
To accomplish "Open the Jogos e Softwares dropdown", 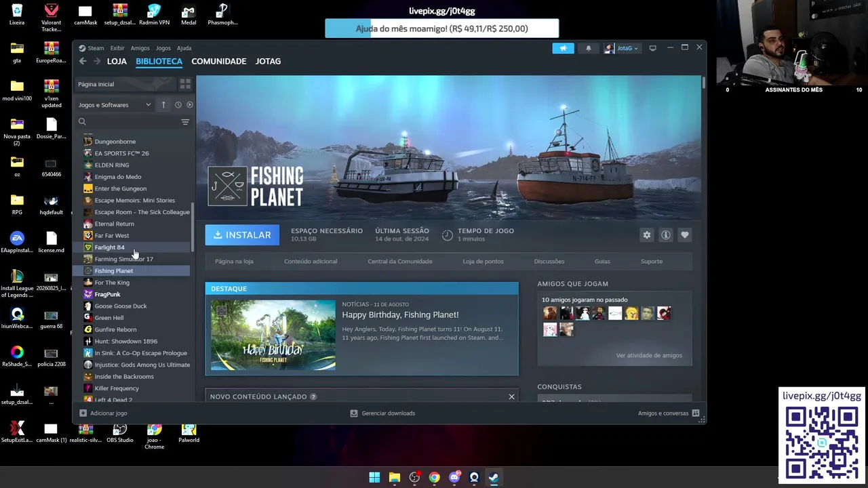I will (114, 105).
